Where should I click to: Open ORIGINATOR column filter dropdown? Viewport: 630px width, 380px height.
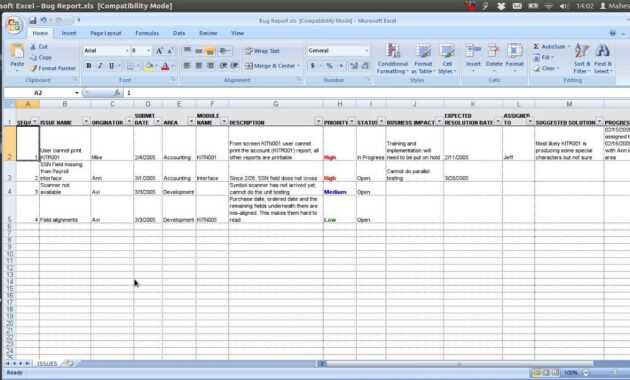(129, 122)
